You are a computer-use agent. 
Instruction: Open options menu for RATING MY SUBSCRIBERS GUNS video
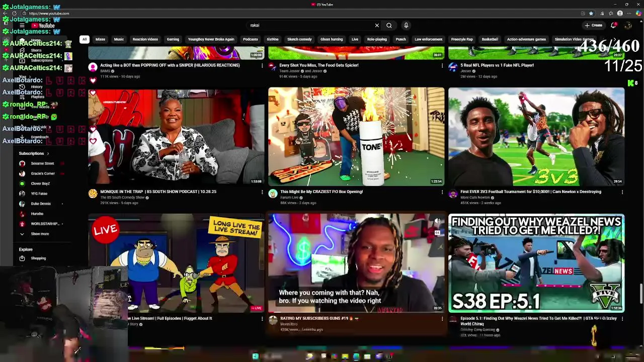(442, 319)
